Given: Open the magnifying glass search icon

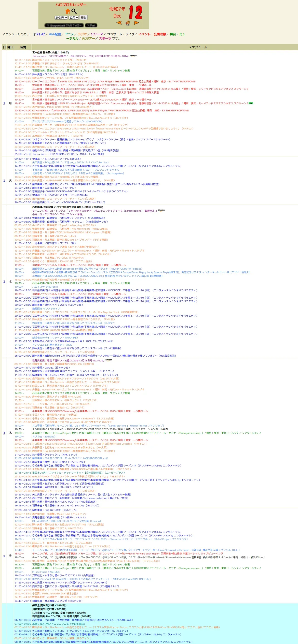Looking at the screenshot, I should (x=74, y=11).
